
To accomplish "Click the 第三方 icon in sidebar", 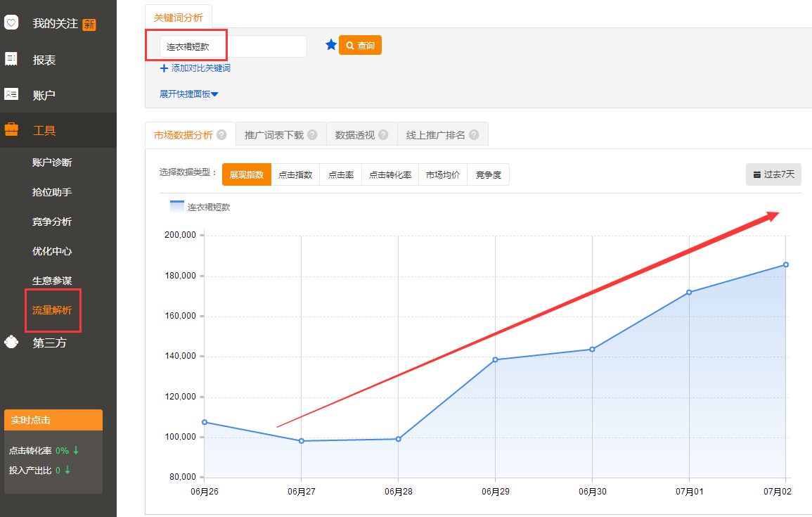I will 11,343.
